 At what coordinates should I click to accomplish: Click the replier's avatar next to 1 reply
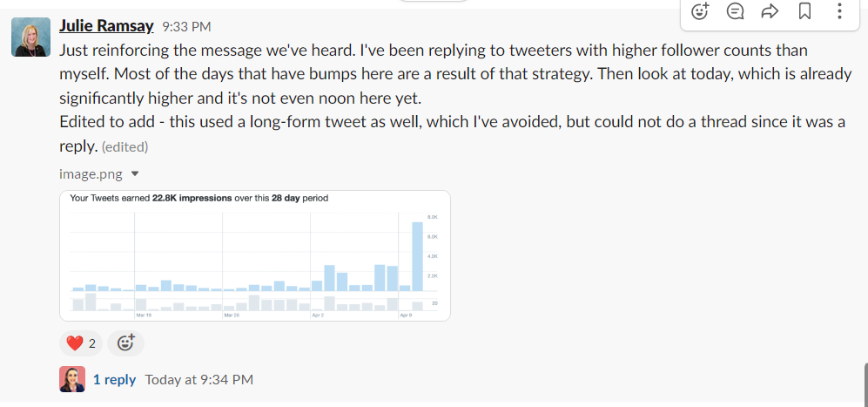tap(71, 380)
